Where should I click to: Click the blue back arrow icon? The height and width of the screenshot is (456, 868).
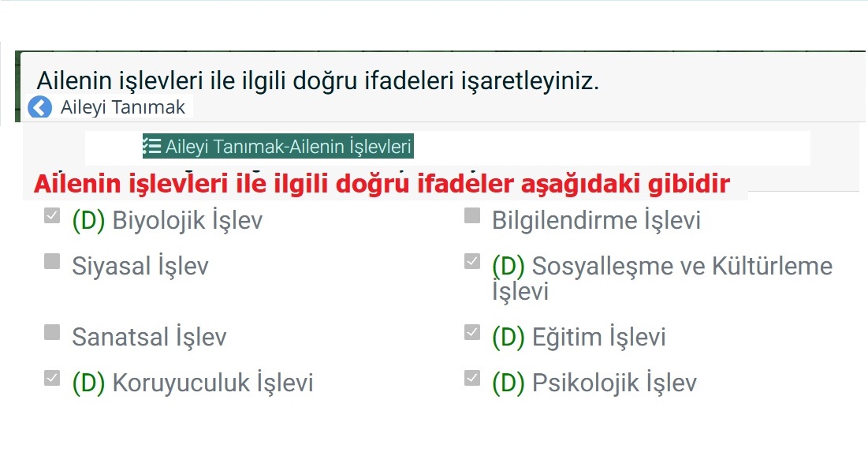tap(39, 107)
